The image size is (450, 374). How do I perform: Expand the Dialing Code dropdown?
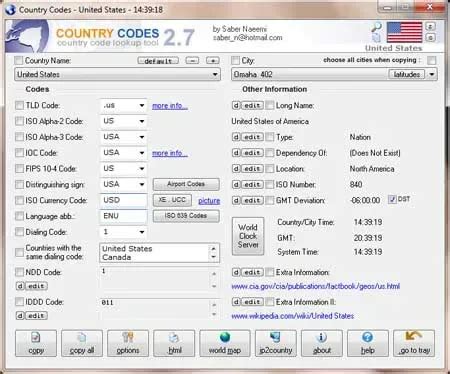[142, 232]
